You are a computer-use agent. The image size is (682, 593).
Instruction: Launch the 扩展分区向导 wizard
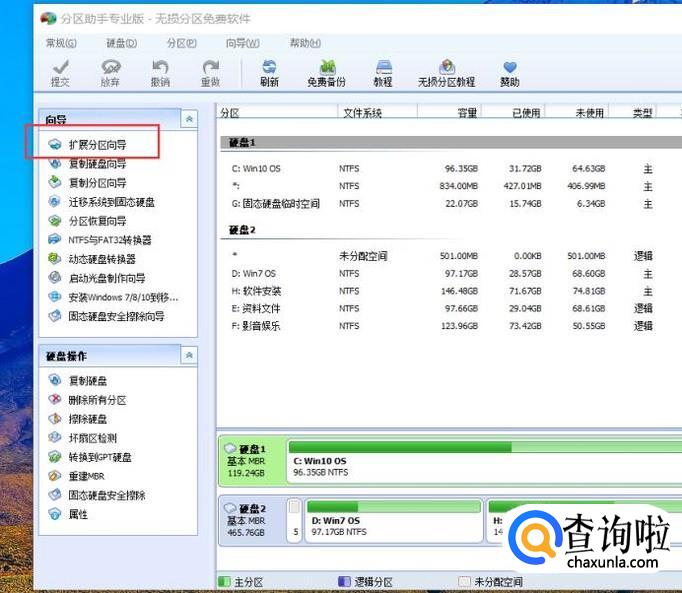[87, 144]
